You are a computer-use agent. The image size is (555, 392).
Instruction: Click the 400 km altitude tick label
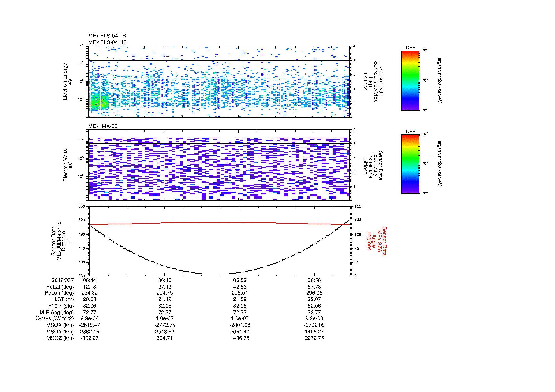click(x=82, y=262)
